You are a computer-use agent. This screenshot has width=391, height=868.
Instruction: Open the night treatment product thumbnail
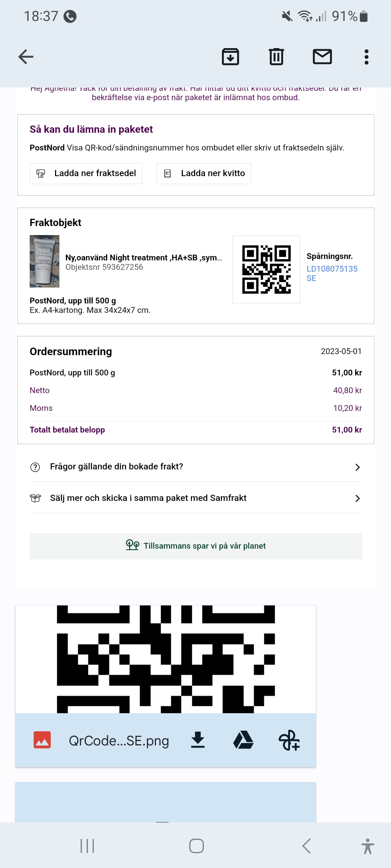pos(45,261)
